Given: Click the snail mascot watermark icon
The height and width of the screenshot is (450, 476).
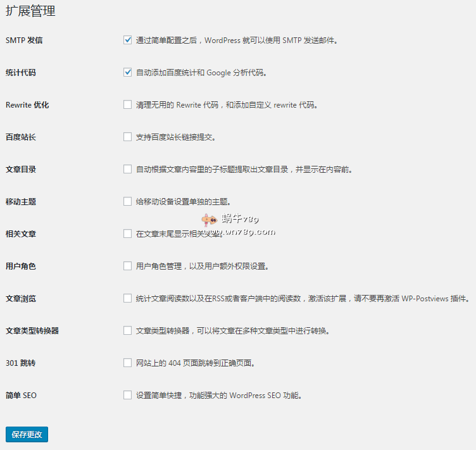Looking at the screenshot, I should click(x=208, y=220).
